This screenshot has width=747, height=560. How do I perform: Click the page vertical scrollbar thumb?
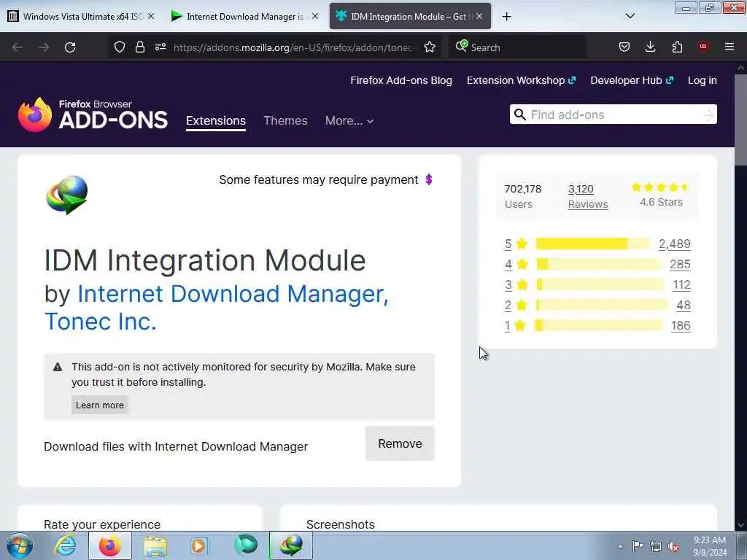740,119
